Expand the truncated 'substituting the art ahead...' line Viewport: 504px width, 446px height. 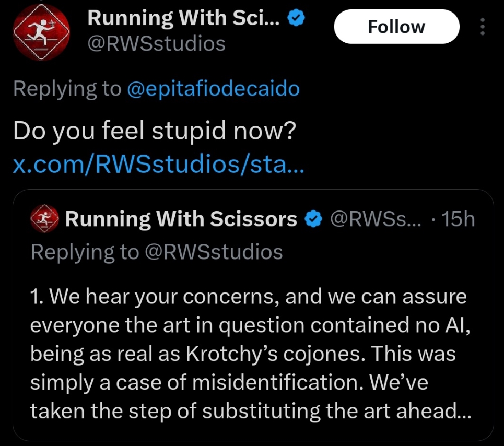(x=251, y=412)
